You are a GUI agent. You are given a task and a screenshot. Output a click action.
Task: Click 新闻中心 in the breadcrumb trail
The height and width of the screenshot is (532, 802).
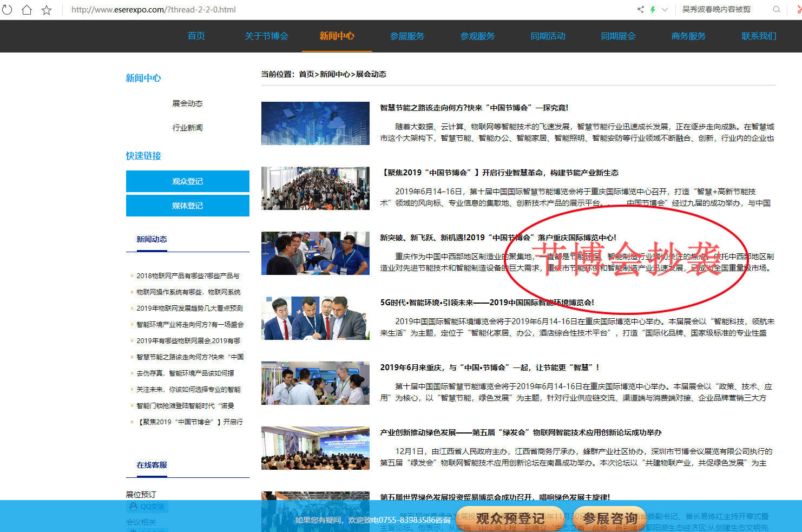point(335,74)
